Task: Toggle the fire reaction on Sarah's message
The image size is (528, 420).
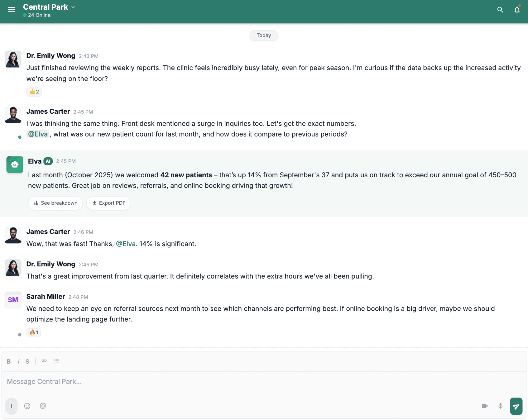Action: point(34,333)
